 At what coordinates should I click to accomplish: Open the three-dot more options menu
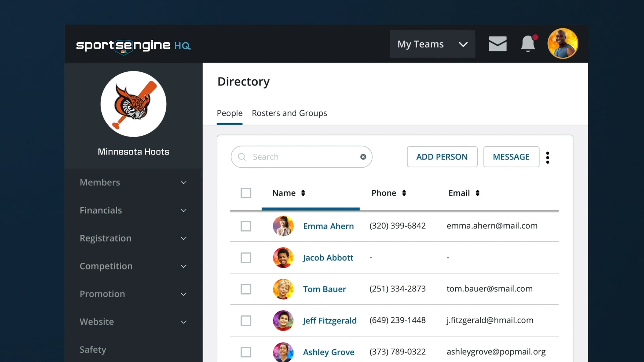pyautogui.click(x=548, y=157)
